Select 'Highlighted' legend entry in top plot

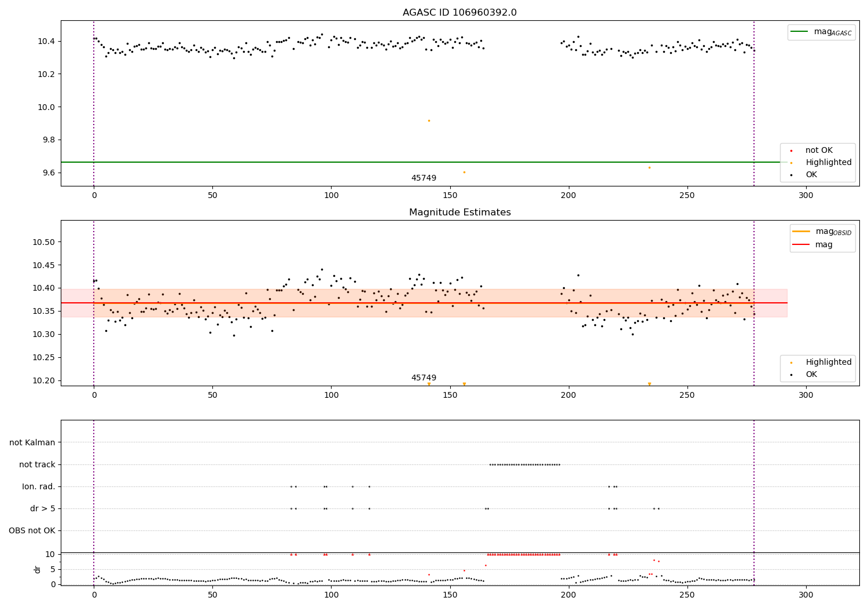click(x=829, y=163)
